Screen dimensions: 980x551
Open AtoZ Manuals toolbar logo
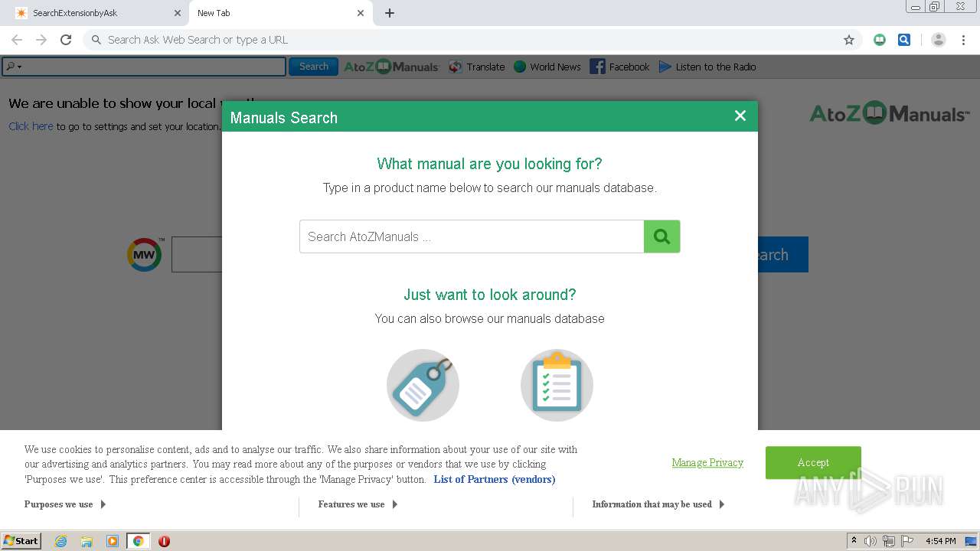coord(390,67)
